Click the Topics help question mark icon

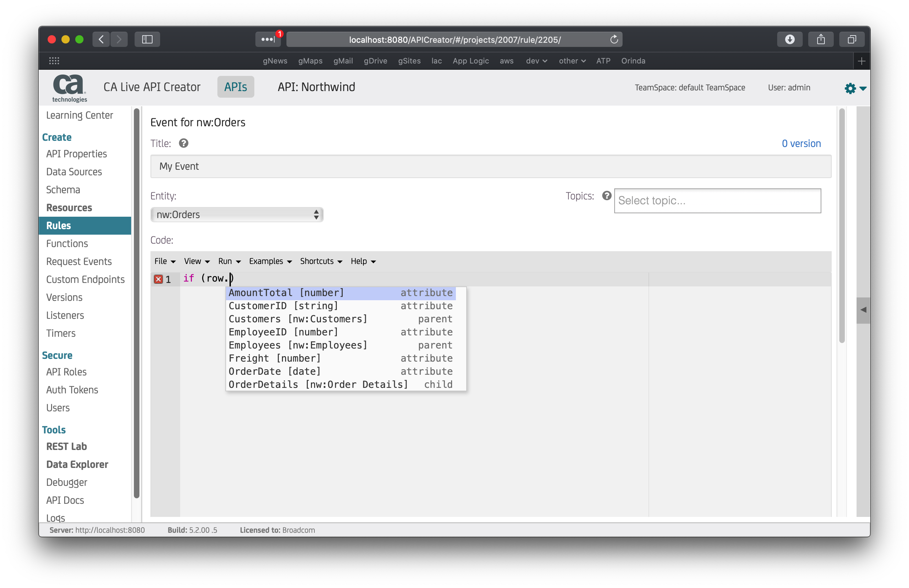[x=606, y=196]
